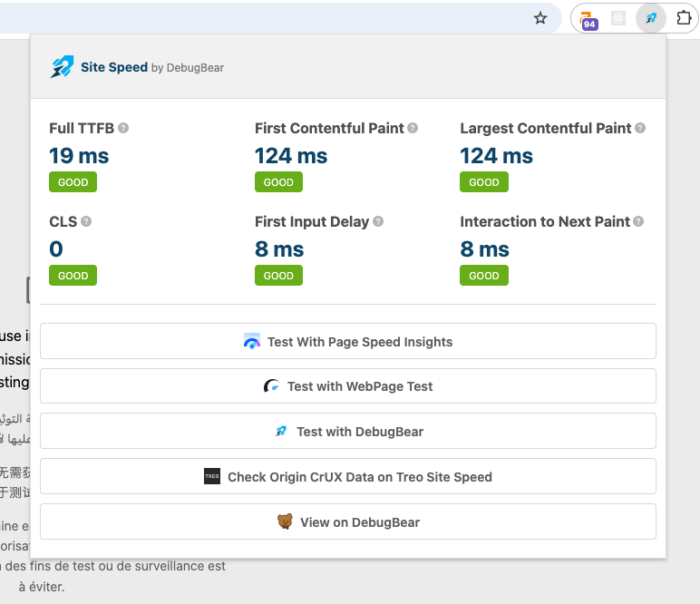Test With Page Speed Insights
700x604 pixels.
pyautogui.click(x=348, y=341)
